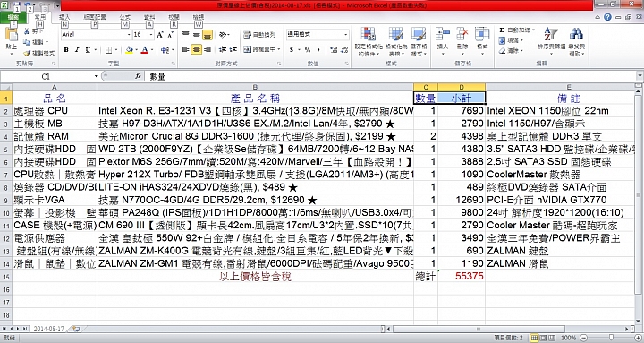The height and width of the screenshot is (343, 644).
Task: Click the Copy (複製) icon
Action: tap(27, 42)
